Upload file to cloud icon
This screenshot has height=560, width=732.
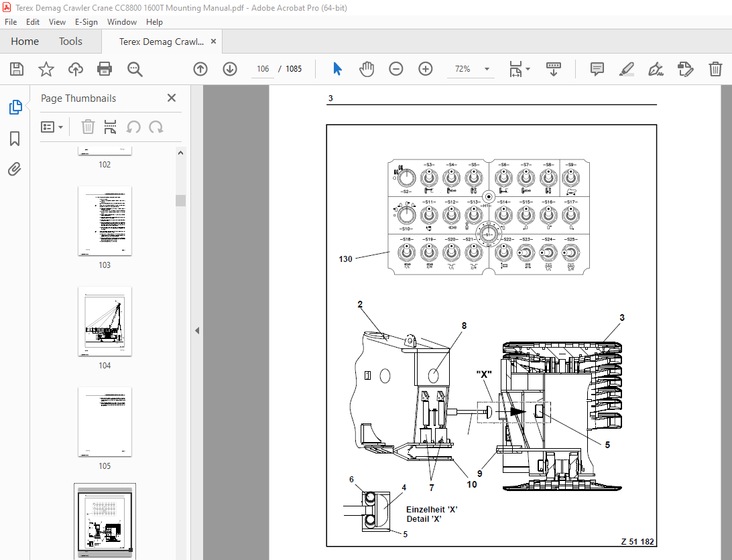click(75, 69)
